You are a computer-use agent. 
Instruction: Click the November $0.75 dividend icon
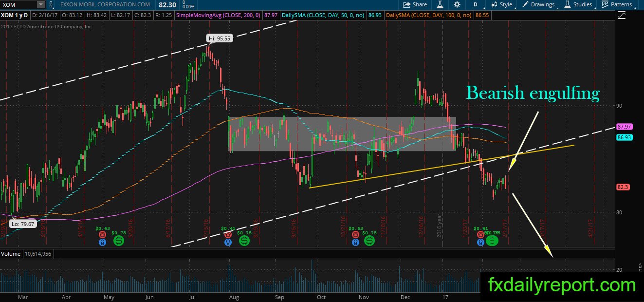tap(369, 240)
